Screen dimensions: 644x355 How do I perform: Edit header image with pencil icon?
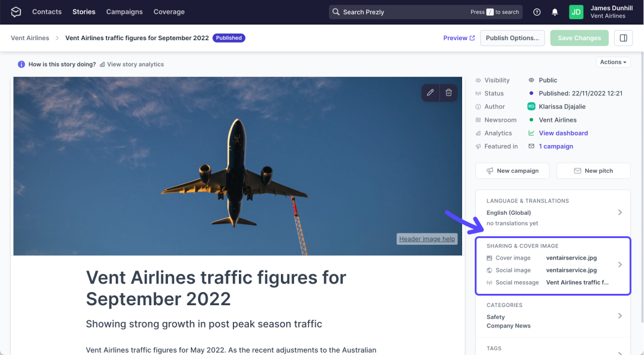coord(430,93)
